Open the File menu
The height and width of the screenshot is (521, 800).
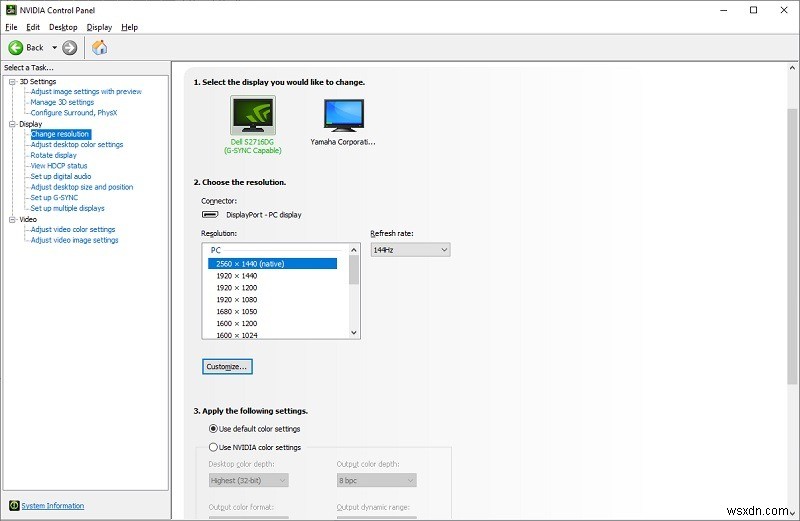[x=11, y=27]
